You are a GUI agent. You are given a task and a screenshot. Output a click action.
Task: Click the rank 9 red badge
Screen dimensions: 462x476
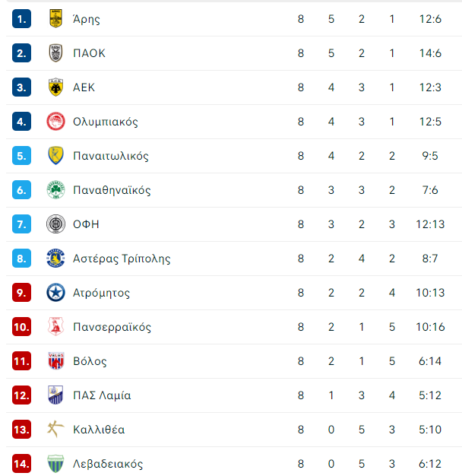click(21, 293)
